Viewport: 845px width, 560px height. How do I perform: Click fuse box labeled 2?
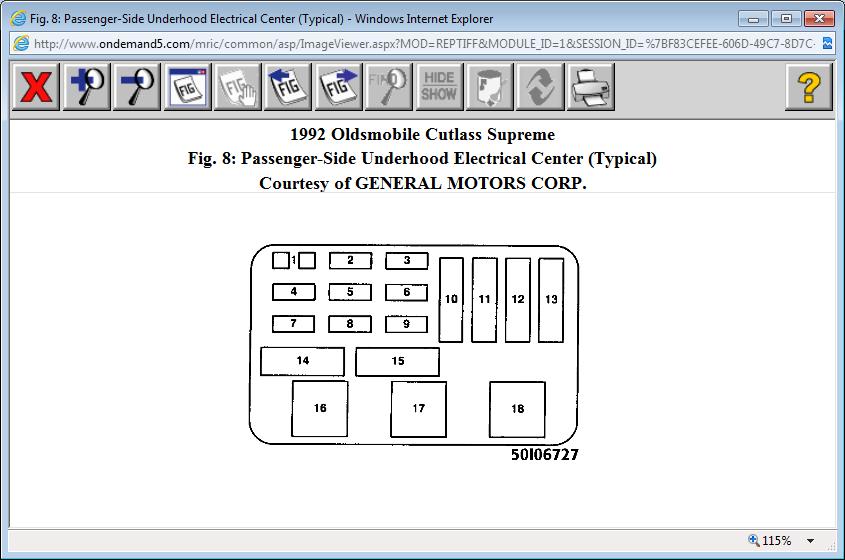coord(350,260)
